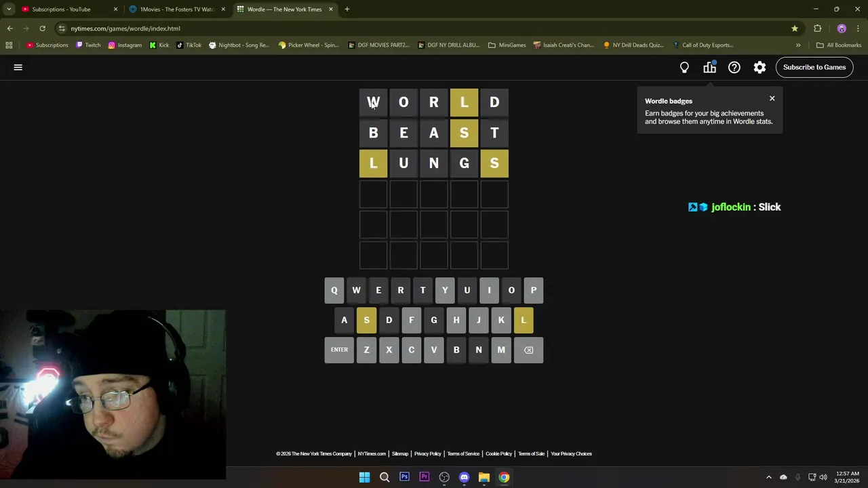Viewport: 868px width, 488px height.
Task: Open the Chrome extensions puzzle icon
Action: [817, 28]
